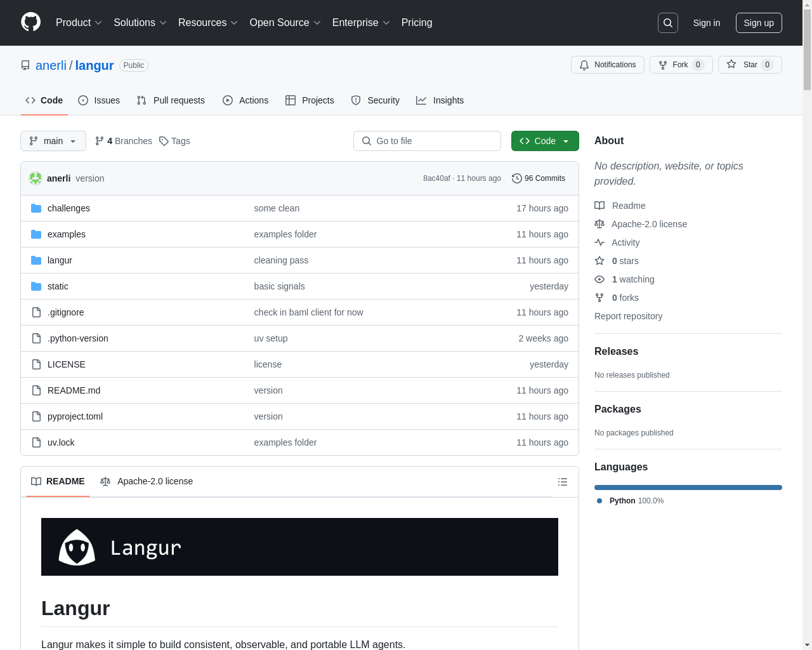This screenshot has height=650, width=812.
Task: Click the Sign up button
Action: point(759,23)
